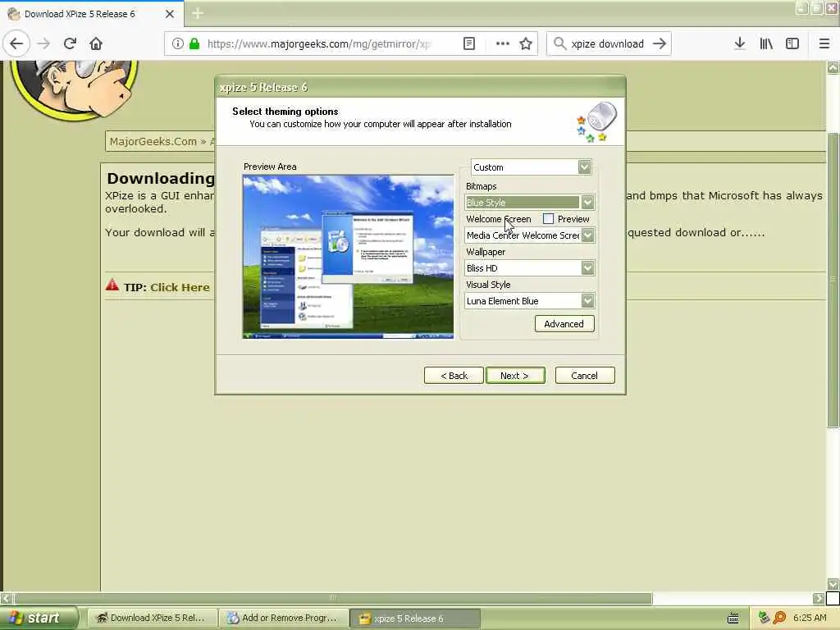Viewport: 840px width, 630px height.
Task: Click the orange magnifier tray icon
Action: click(x=779, y=618)
